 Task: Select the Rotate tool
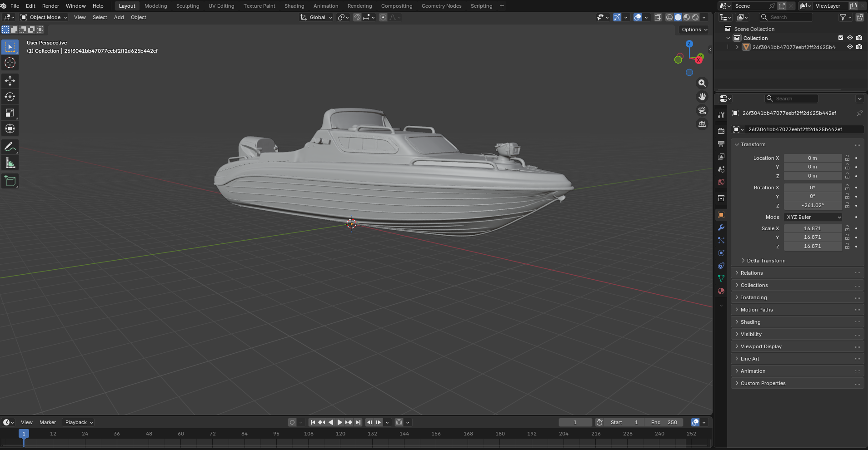coord(10,97)
